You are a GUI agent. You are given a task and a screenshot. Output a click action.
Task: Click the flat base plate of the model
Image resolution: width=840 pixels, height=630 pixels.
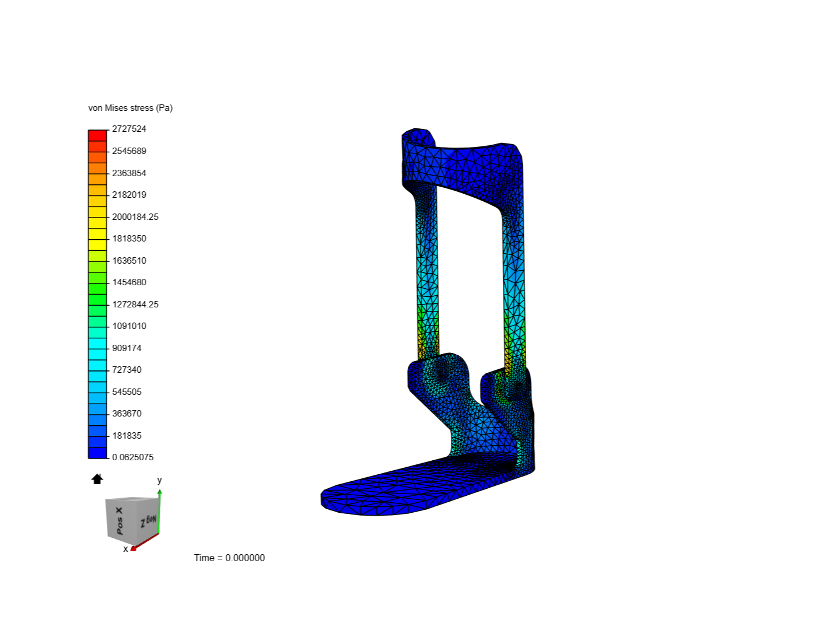tap(408, 487)
